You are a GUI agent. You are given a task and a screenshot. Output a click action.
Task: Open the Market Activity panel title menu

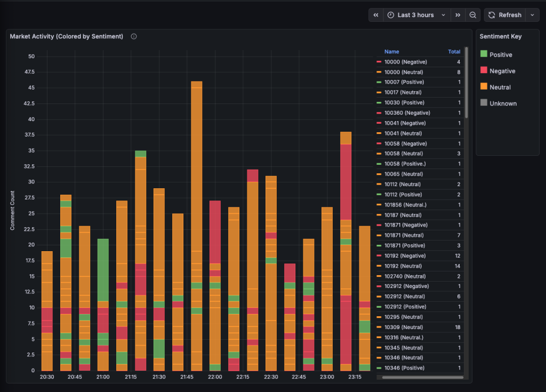click(67, 36)
